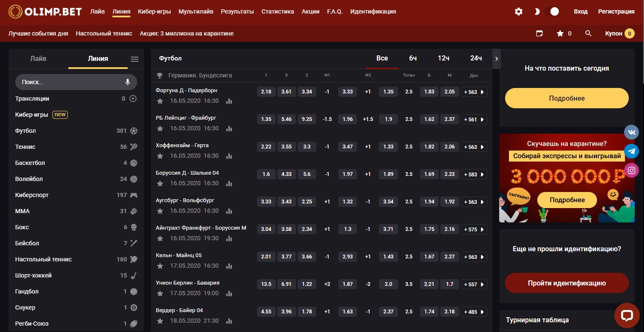Open the settings gear icon
Image resolution: width=644 pixels, height=332 pixels.
point(518,11)
